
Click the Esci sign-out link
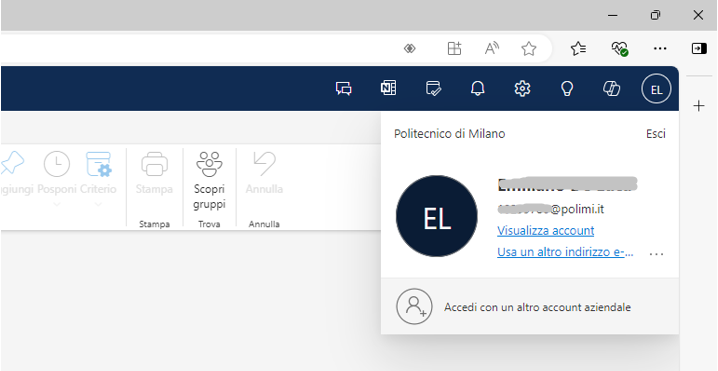tap(656, 134)
